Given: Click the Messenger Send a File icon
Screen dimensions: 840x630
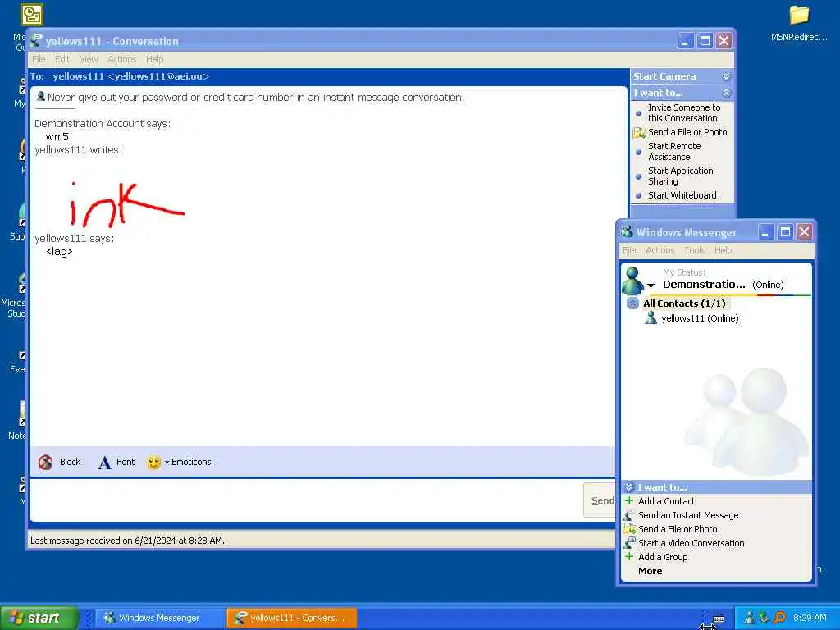Looking at the screenshot, I should point(629,529).
